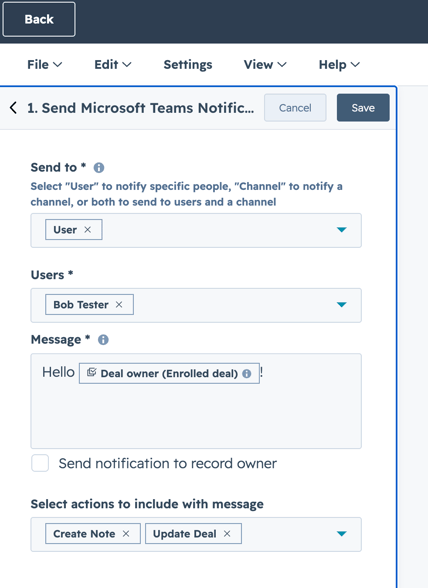The height and width of the screenshot is (588, 428).
Task: Click the Back button
Action: (x=39, y=19)
